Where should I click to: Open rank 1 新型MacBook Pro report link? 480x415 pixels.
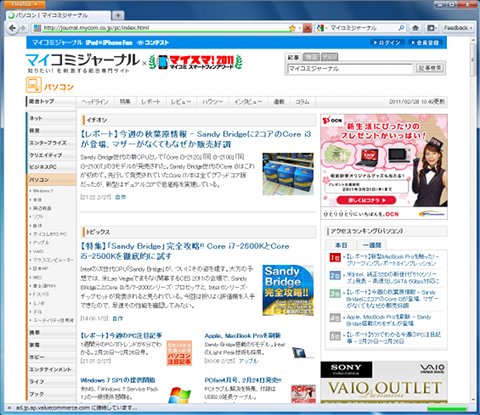(393, 260)
